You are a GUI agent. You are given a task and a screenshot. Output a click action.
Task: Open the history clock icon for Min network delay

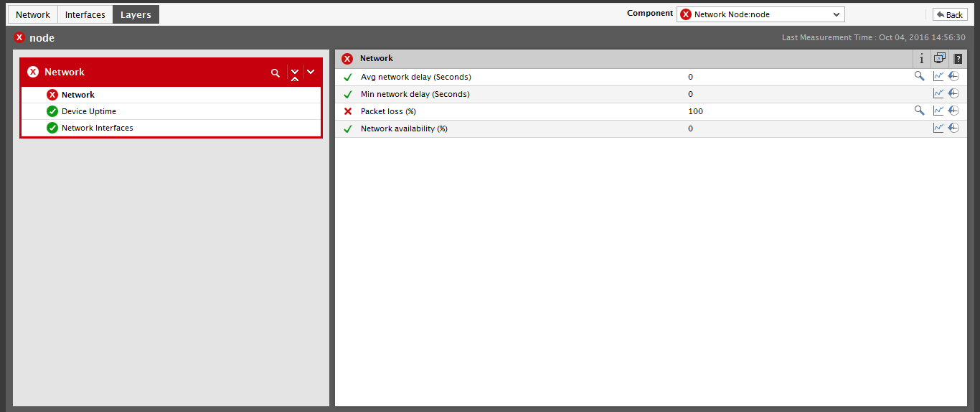[x=953, y=93]
